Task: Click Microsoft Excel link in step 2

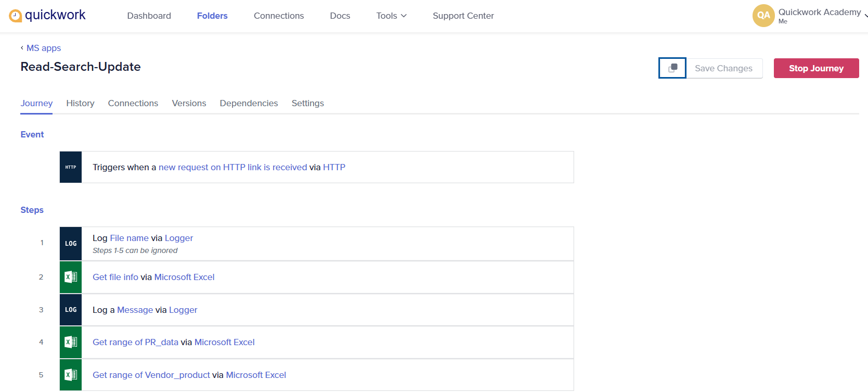Action: (184, 277)
